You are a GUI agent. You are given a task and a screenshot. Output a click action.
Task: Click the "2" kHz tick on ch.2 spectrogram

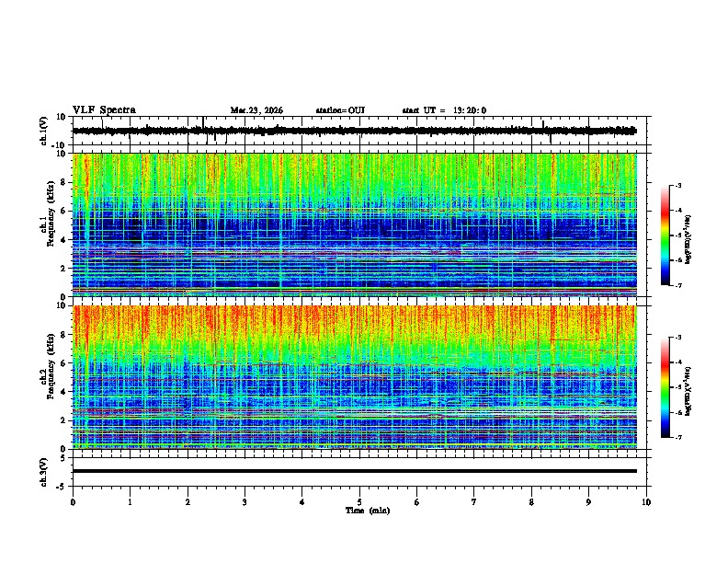point(64,420)
